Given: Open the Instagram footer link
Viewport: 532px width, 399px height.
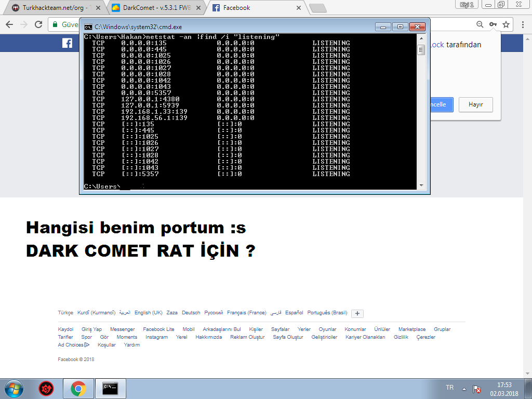Looking at the screenshot, I should pos(157,337).
